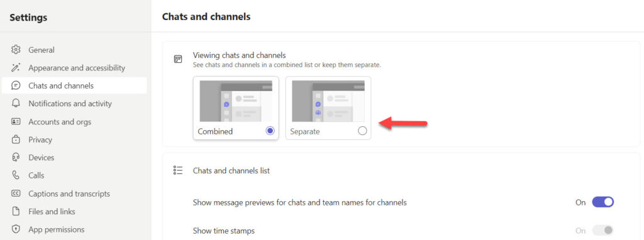Click the Viewing chats and channels layout icon
644x240 pixels.
click(x=178, y=60)
